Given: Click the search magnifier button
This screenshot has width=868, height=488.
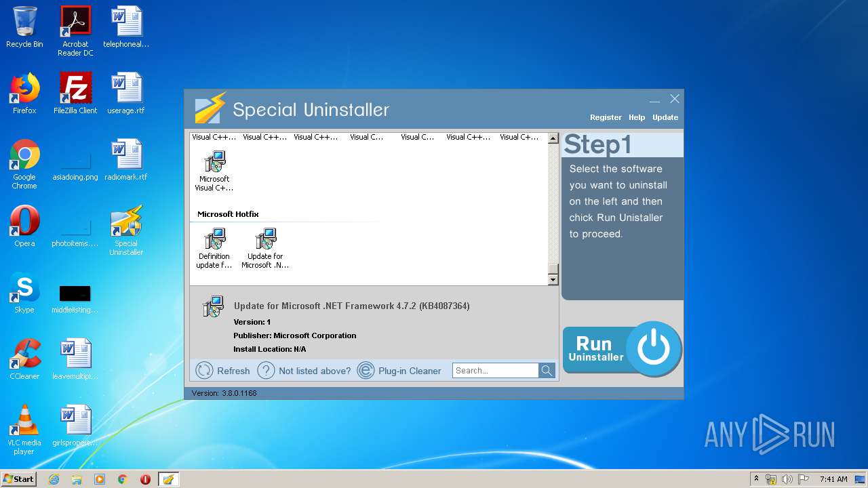Looking at the screenshot, I should pyautogui.click(x=547, y=370).
